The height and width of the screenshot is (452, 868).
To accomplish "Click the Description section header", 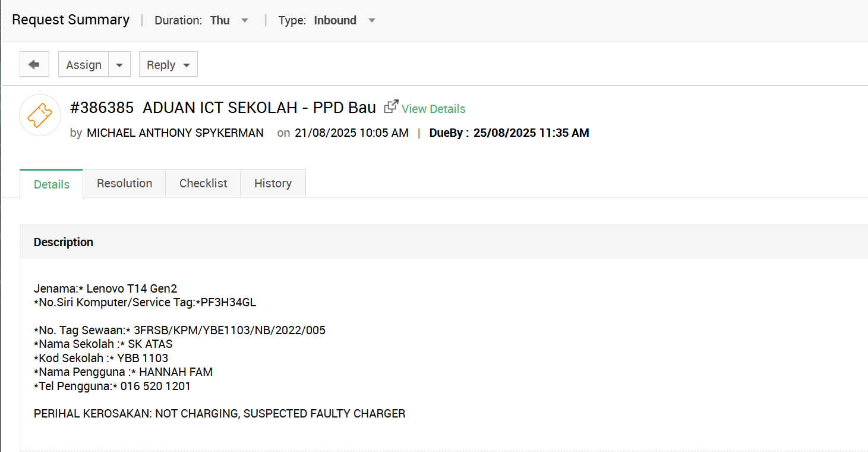I will [64, 242].
